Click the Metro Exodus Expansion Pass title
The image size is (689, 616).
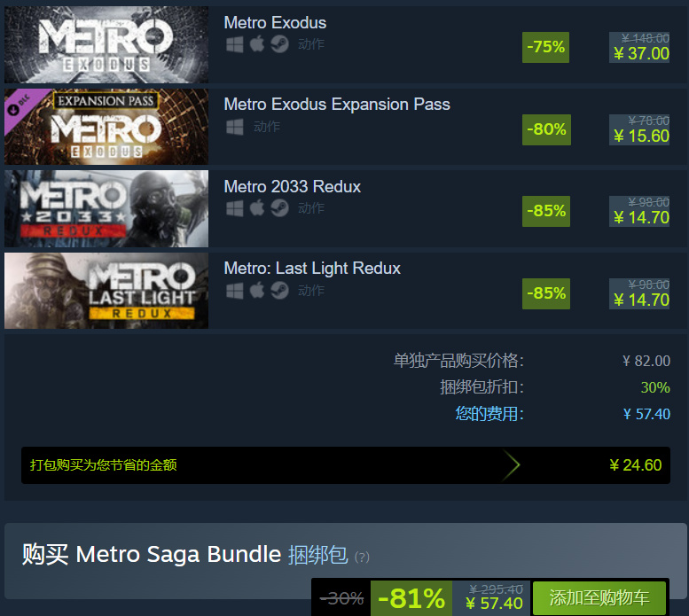(337, 105)
